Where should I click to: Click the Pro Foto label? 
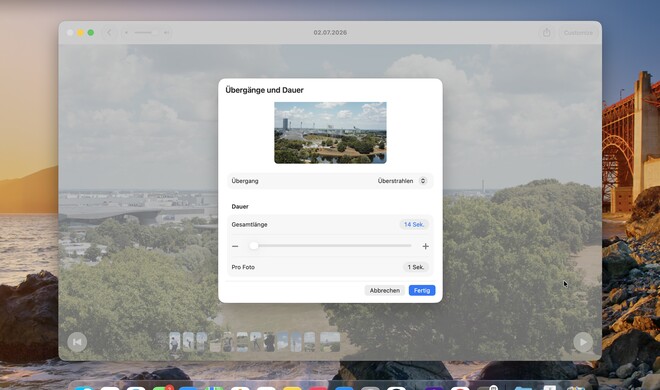[x=243, y=267]
